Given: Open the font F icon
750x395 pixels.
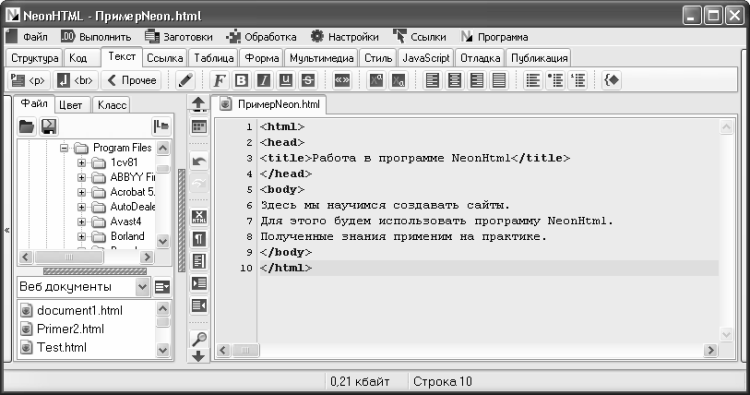Looking at the screenshot, I should click(x=219, y=80).
